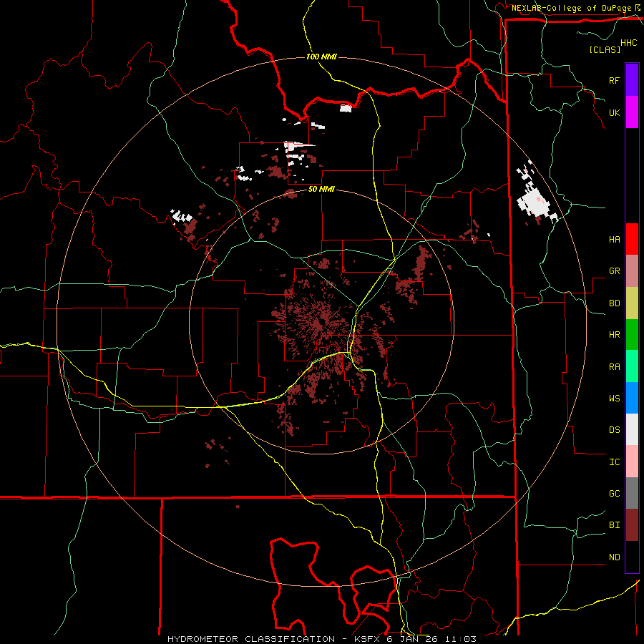Click the UK magenta legend swatch
The image size is (644, 644).
(x=632, y=112)
